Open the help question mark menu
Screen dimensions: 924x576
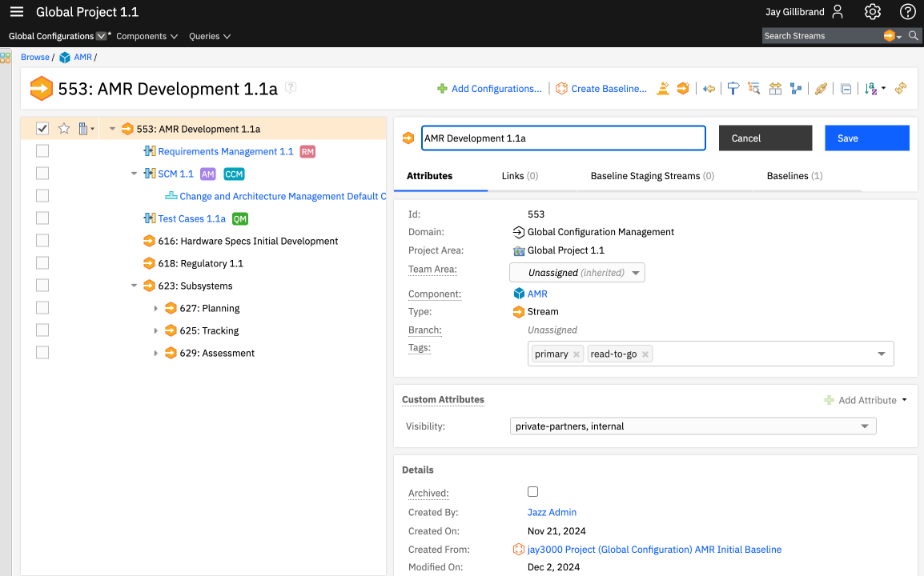point(907,12)
